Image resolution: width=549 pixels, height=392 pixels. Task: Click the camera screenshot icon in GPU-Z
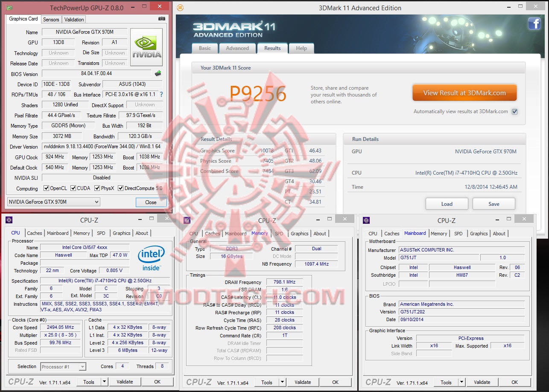162,19
